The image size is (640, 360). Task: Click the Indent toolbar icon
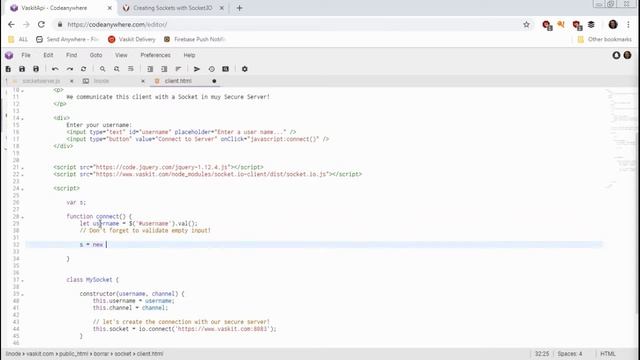coord(150,69)
